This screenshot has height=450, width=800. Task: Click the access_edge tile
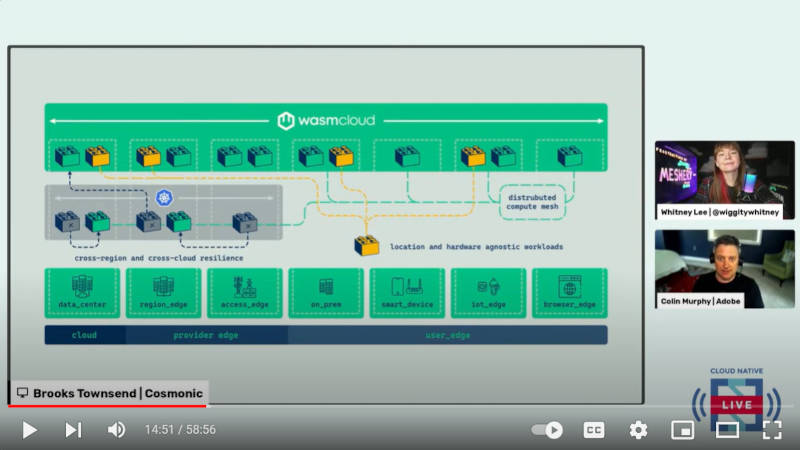(x=245, y=293)
